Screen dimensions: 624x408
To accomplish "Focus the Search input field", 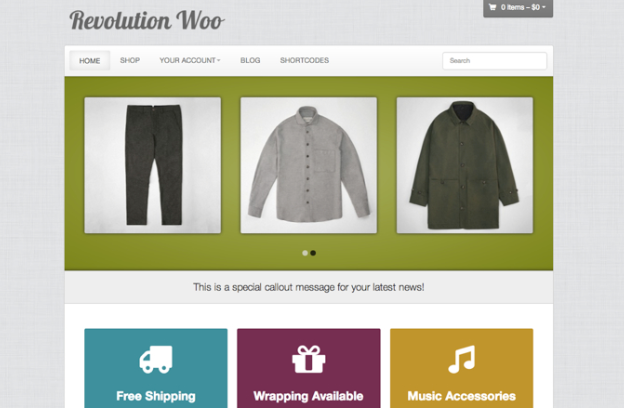I will 494,61.
